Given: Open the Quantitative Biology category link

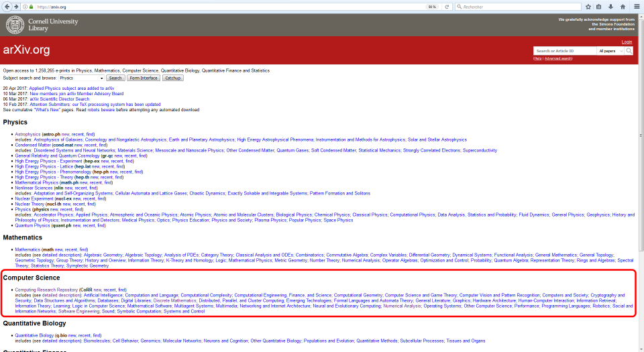Looking at the screenshot, I should coord(34,335).
